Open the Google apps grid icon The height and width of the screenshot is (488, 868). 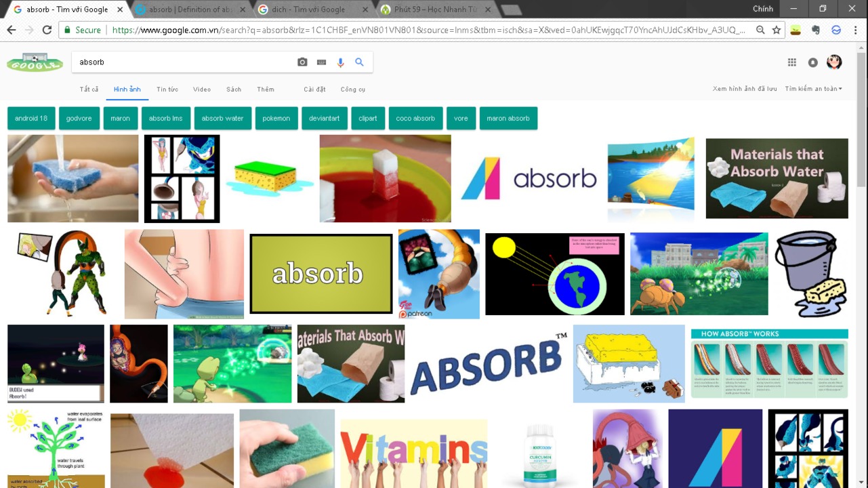click(x=791, y=62)
